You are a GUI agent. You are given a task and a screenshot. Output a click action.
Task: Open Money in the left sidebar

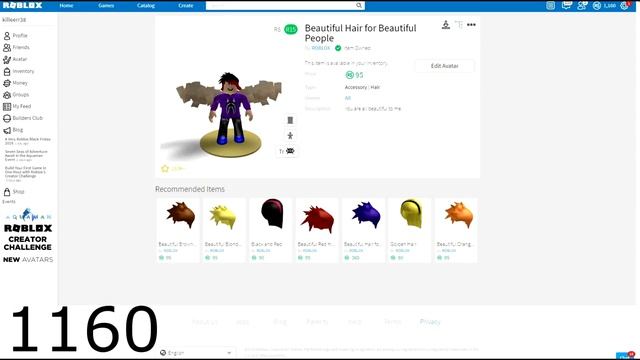point(16,83)
